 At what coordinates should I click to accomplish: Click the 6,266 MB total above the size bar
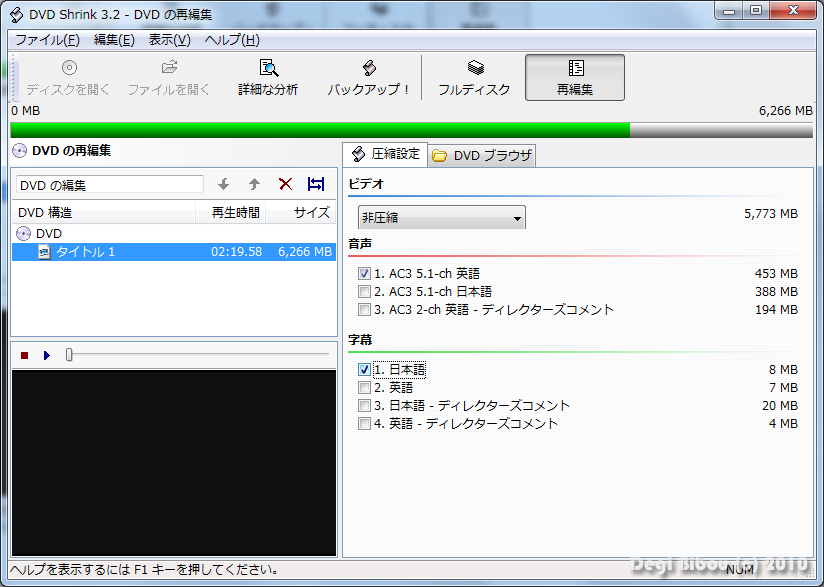point(786,110)
